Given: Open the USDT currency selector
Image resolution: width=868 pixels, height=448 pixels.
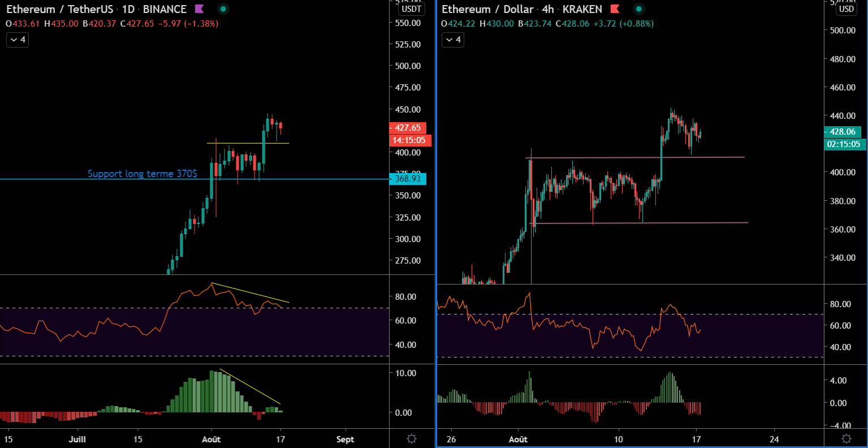Looking at the screenshot, I should (411, 8).
